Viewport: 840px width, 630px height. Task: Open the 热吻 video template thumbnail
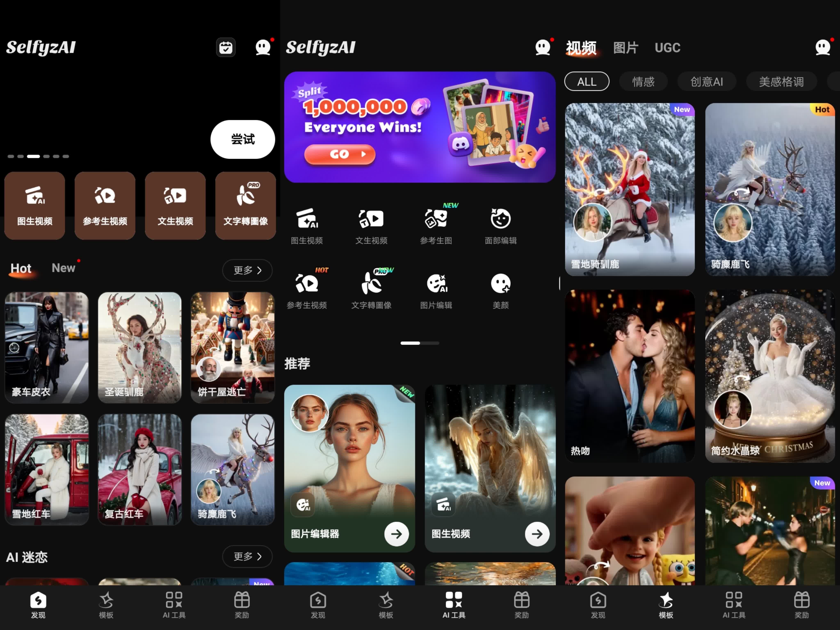tap(630, 376)
